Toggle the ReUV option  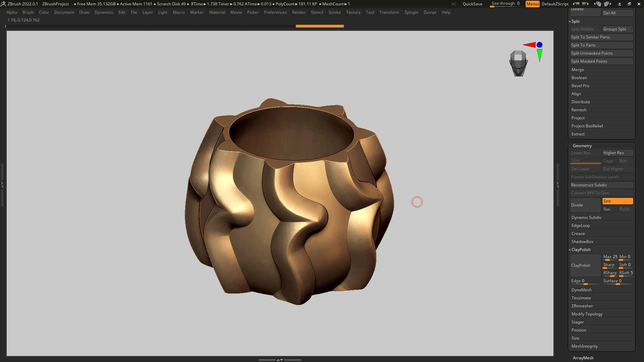(626, 209)
